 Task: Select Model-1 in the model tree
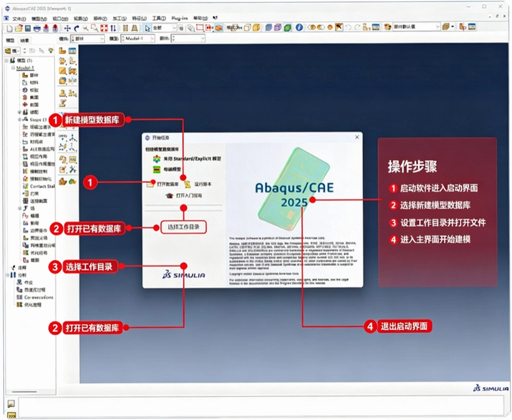pos(25,68)
